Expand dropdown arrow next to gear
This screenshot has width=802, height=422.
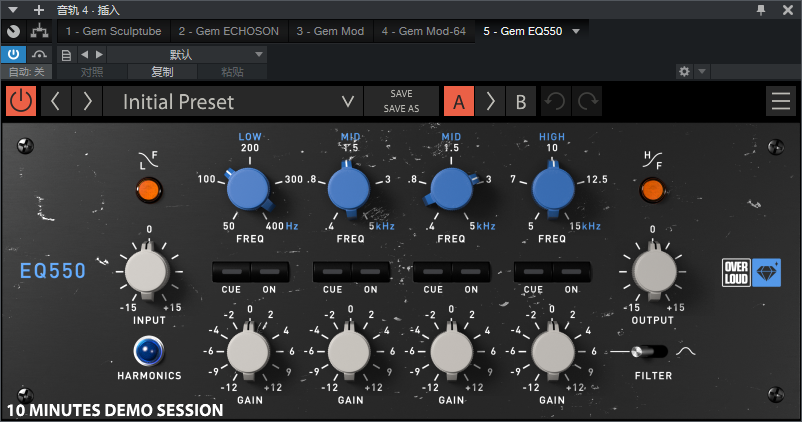[x=702, y=71]
